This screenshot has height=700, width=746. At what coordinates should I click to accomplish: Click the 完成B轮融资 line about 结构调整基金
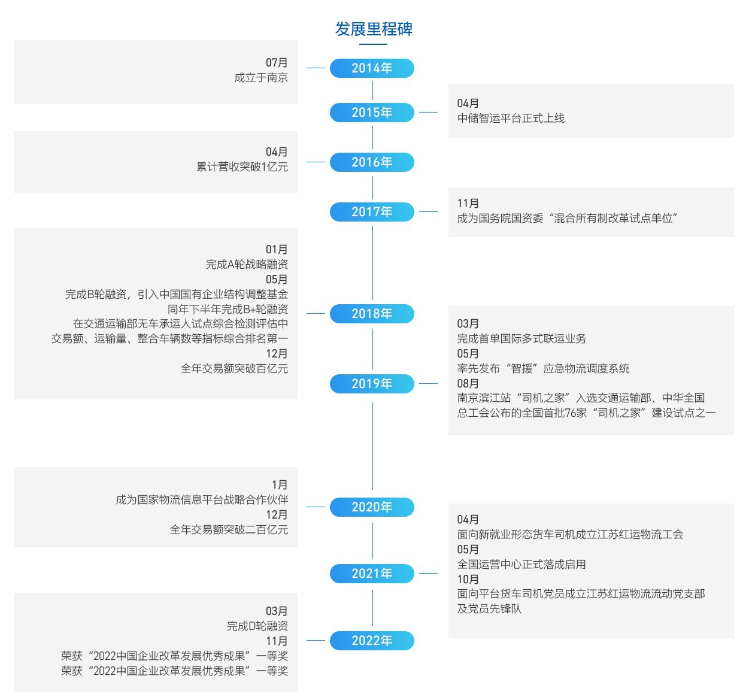(177, 295)
